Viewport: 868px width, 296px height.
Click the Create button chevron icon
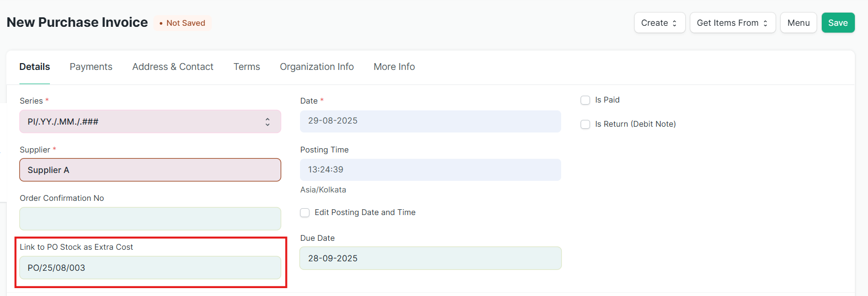tap(675, 23)
